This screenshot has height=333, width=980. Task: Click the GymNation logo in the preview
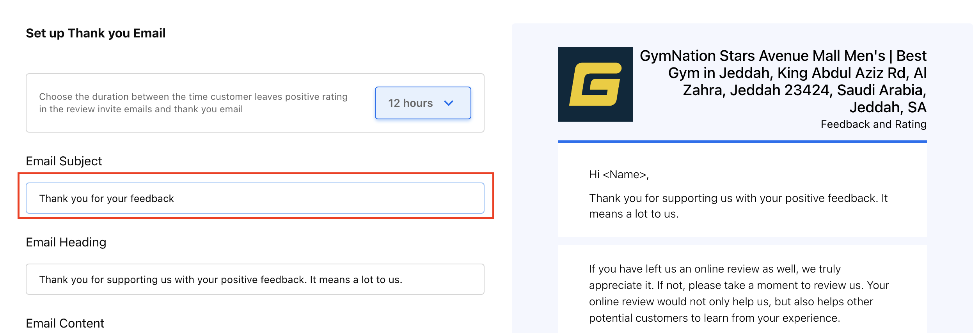click(x=595, y=84)
